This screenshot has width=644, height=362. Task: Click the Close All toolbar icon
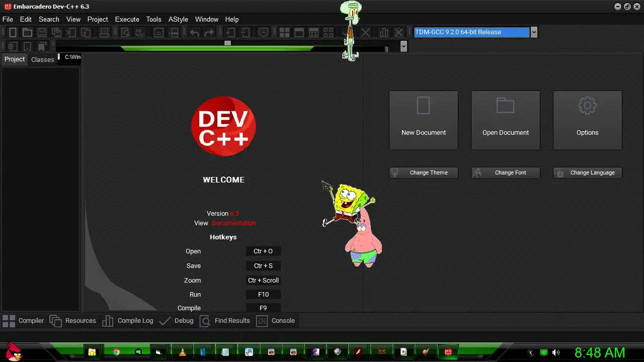pyautogui.click(x=86, y=33)
